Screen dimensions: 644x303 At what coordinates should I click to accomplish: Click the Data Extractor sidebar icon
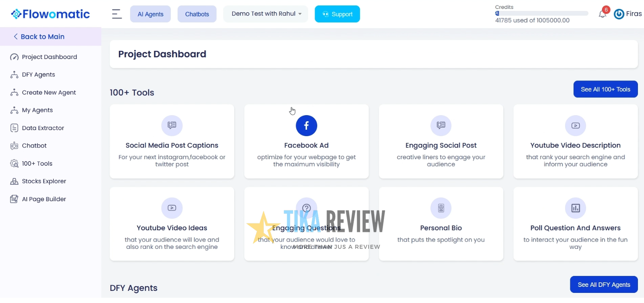[x=14, y=128]
